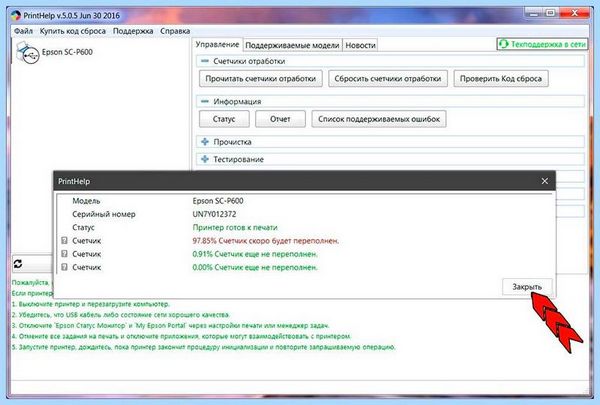
Task: Click the icon beside 0.91% Счетчик row
Action: tap(64, 254)
